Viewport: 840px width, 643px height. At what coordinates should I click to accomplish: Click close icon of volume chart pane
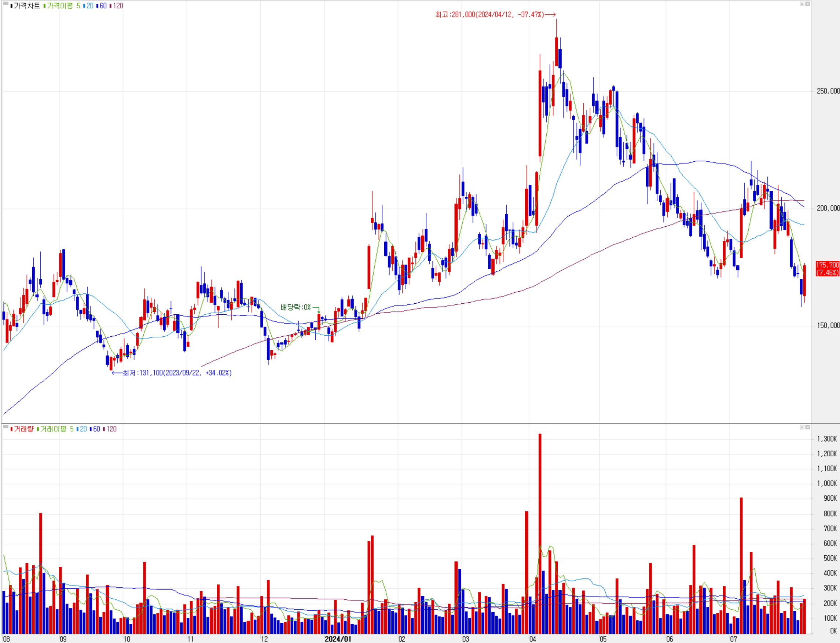807,427
